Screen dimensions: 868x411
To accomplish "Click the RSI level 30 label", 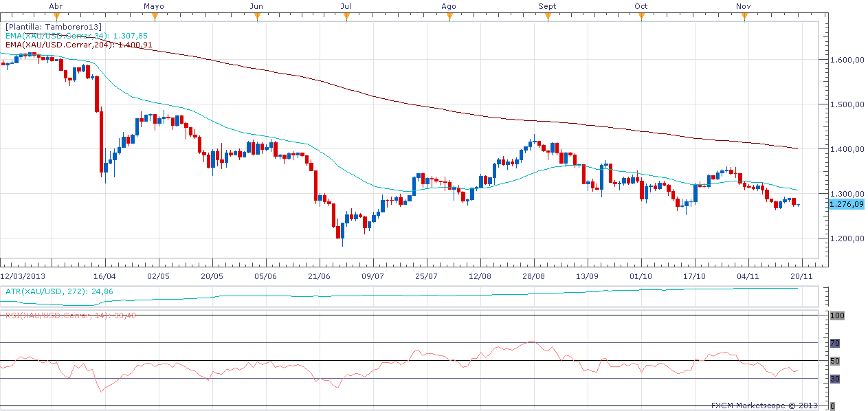I will [x=834, y=379].
